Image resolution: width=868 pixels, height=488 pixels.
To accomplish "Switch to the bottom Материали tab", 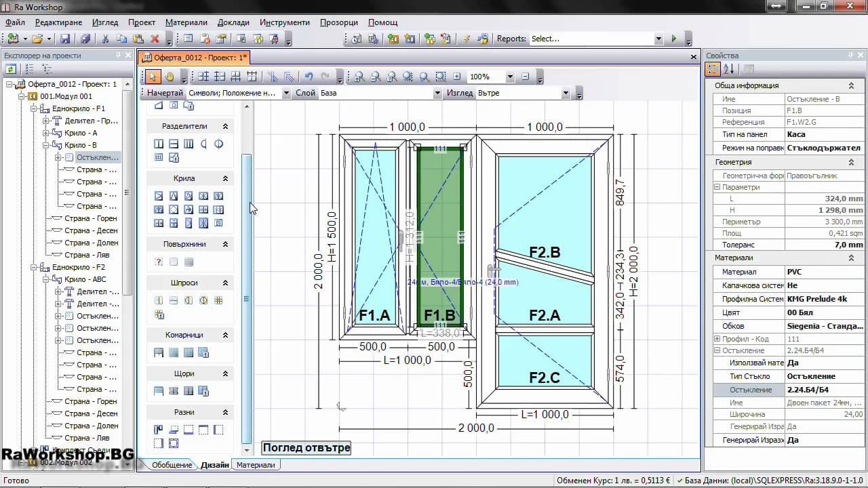I will [x=256, y=465].
